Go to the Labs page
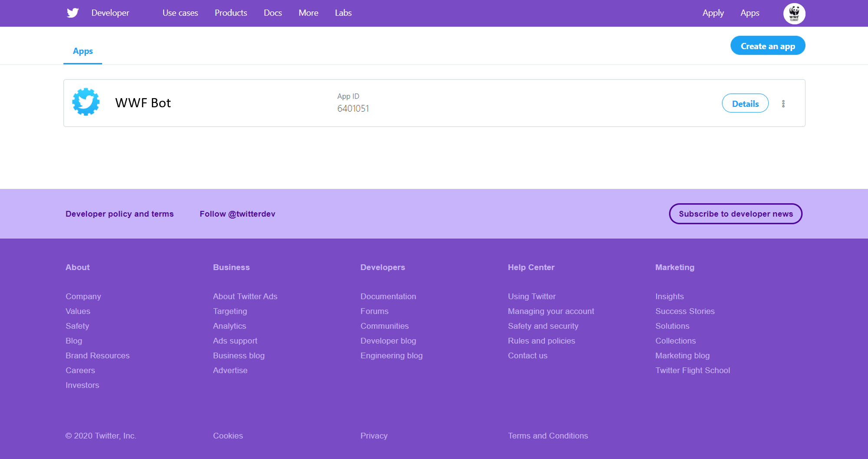868x459 pixels. [343, 13]
